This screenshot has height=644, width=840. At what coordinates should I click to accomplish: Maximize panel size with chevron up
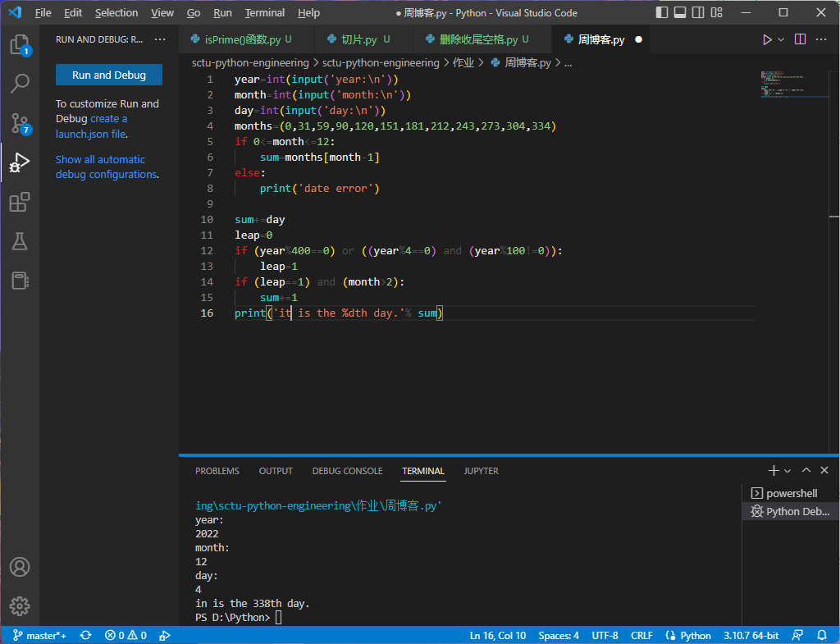tap(806, 470)
